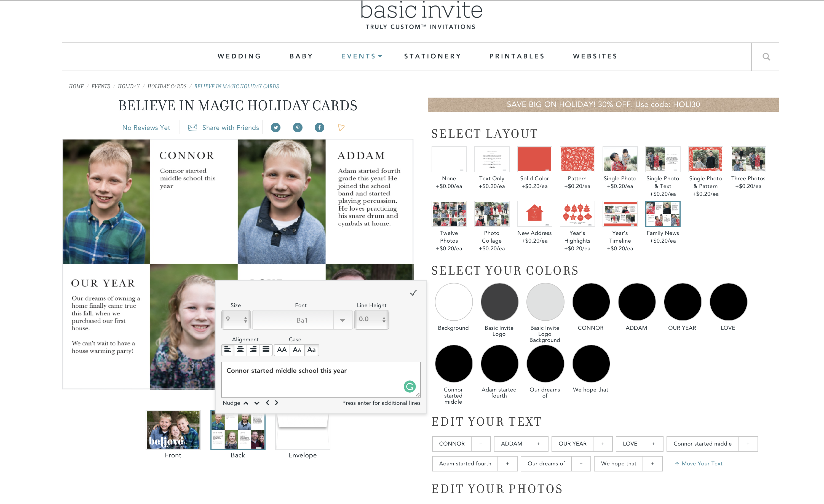The width and height of the screenshot is (824, 504).
Task: Set justify text alignment
Action: 266,350
